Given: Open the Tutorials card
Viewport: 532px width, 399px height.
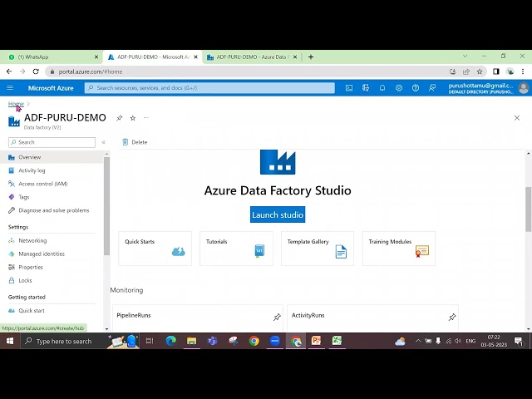Looking at the screenshot, I should pyautogui.click(x=236, y=249).
